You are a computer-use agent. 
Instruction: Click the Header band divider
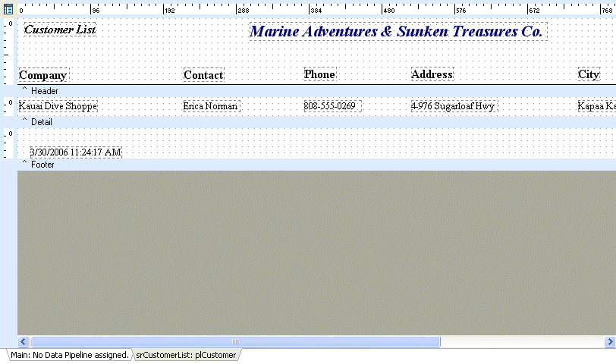(x=316, y=91)
